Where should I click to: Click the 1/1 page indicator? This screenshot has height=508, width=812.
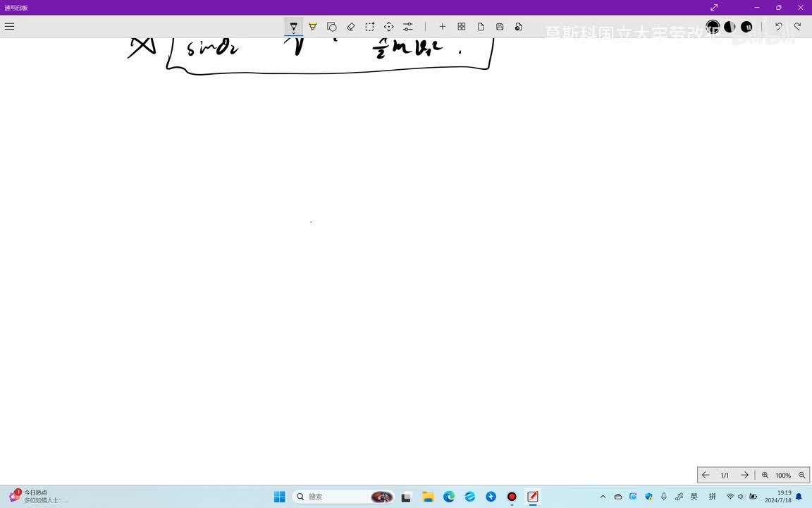[x=725, y=476]
